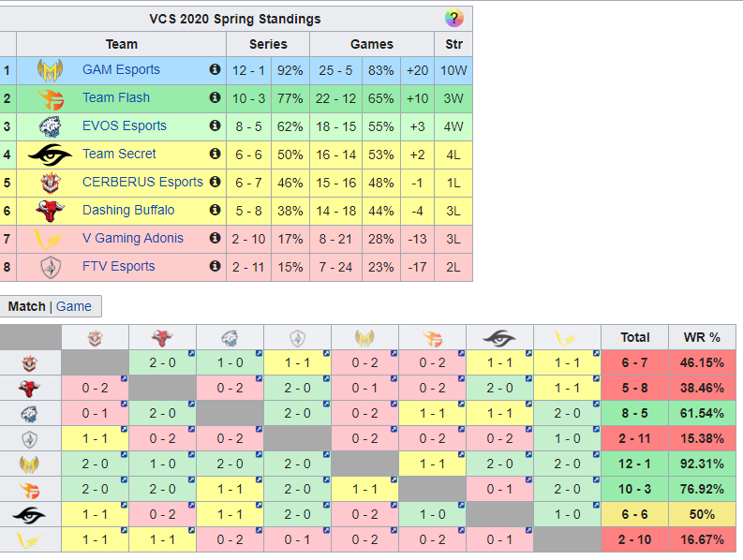Expand info for GAM Esports row
Screen dimensions: 743x560
coord(215,69)
